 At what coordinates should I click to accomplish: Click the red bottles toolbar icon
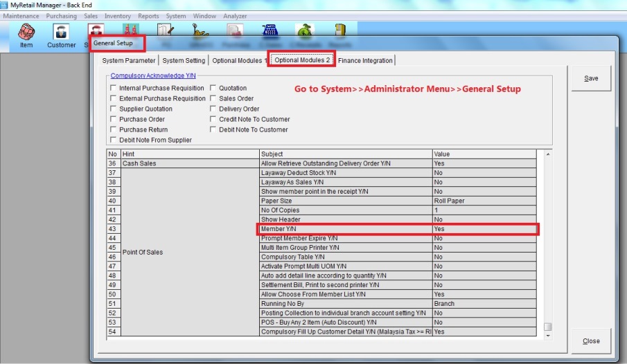point(129,30)
